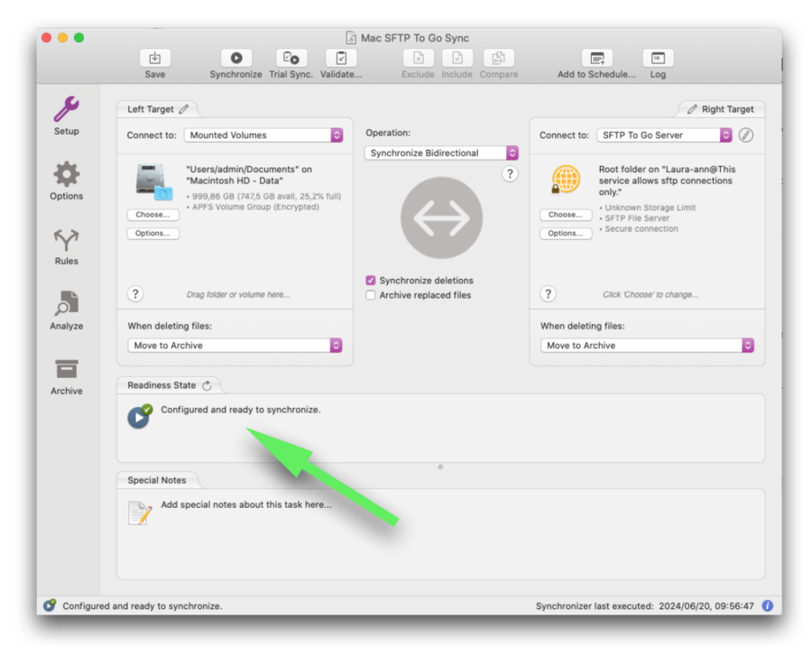The image size is (812, 656).
Task: Open the Synchronize Bidirectional operation dropdown
Action: point(441,152)
